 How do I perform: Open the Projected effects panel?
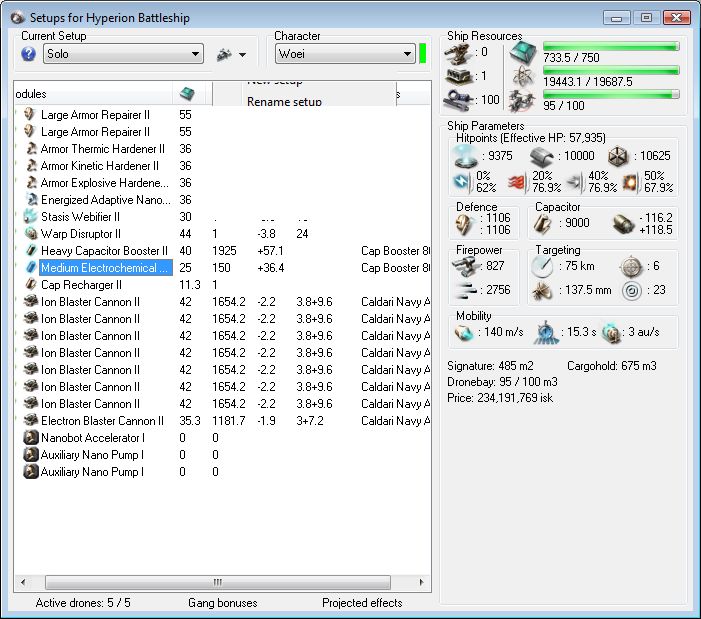[362, 603]
